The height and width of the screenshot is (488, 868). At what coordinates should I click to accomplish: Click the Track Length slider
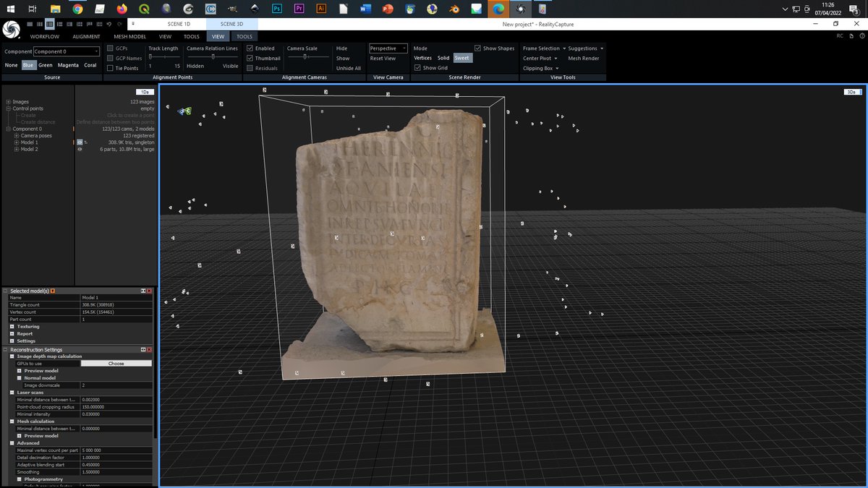pos(163,57)
